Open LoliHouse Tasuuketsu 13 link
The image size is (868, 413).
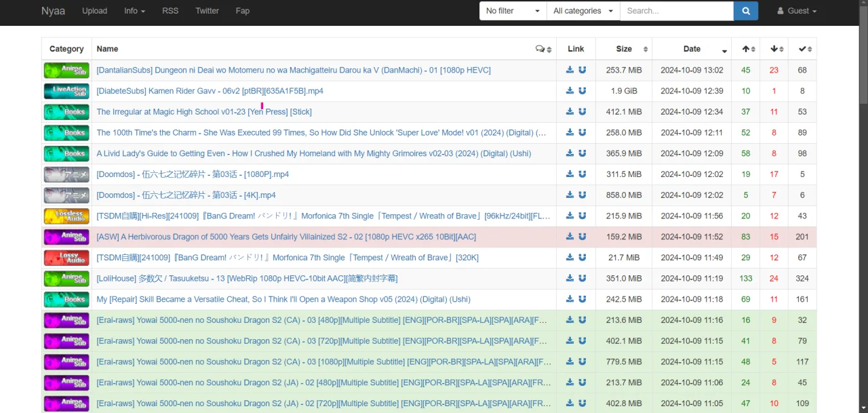[x=247, y=279]
